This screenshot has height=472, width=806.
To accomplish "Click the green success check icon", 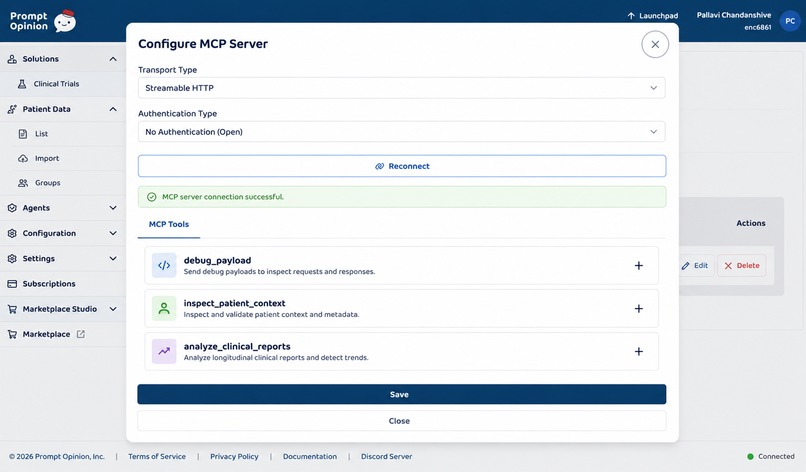I will click(x=152, y=197).
